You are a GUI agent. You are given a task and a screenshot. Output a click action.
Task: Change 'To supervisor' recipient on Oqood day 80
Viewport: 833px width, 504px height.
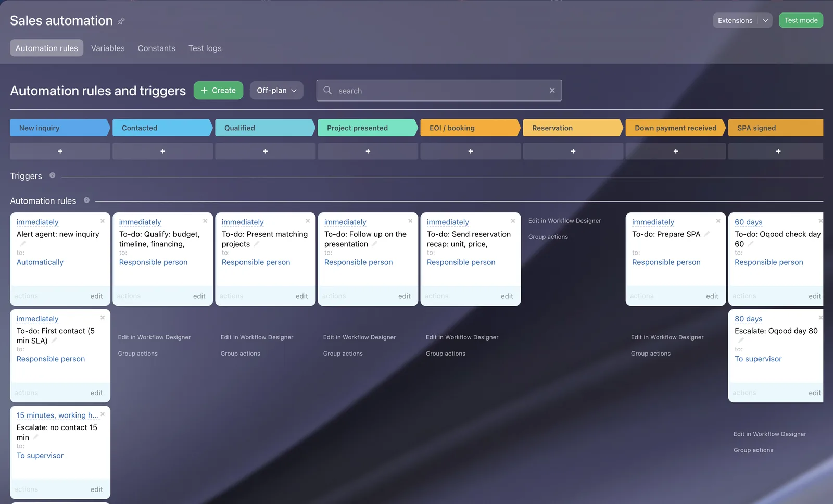[x=758, y=359]
